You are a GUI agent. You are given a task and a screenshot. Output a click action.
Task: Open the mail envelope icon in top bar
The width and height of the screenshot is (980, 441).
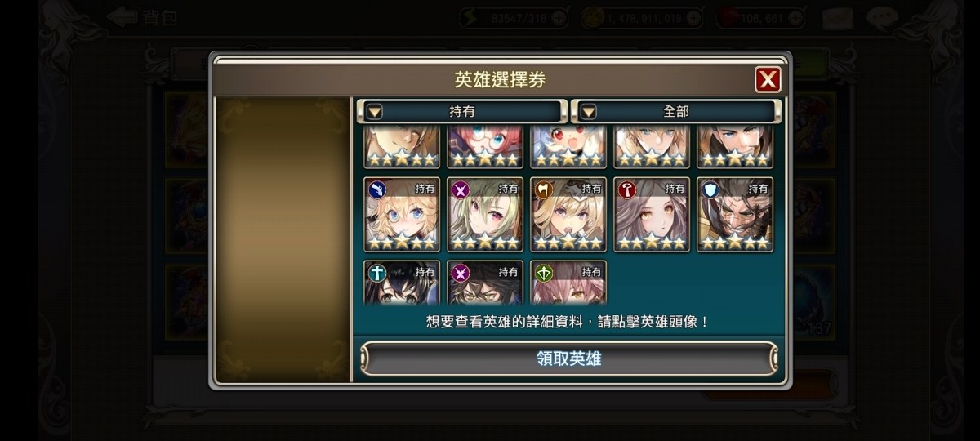coord(838,17)
